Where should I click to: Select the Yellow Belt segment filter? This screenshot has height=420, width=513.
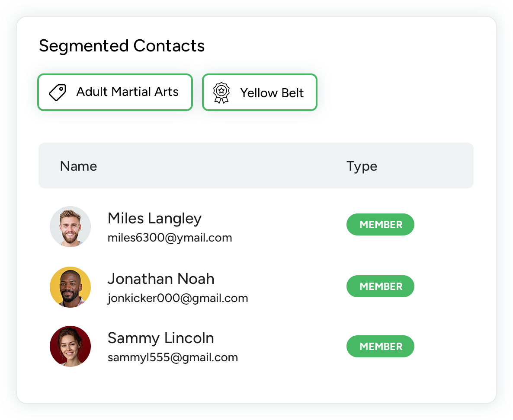260,92
